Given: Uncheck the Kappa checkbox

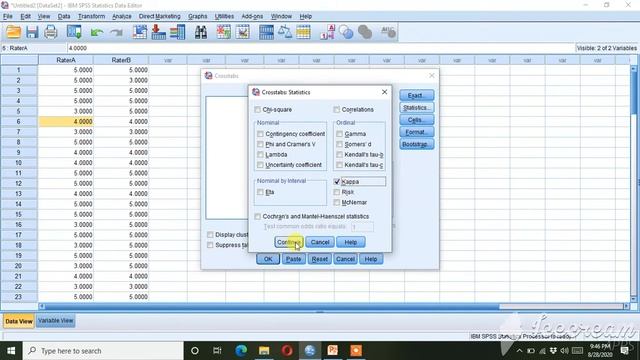Looking at the screenshot, I should point(337,182).
